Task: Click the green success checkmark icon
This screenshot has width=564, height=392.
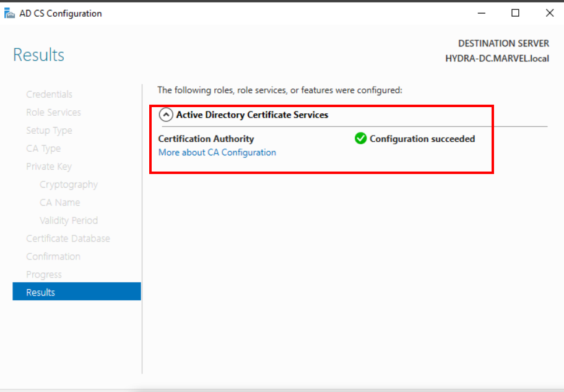Action: [x=360, y=139]
